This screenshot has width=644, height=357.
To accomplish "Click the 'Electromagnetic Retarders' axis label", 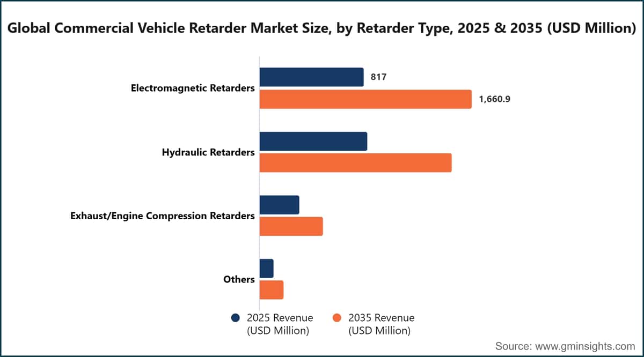I will tap(193, 88).
